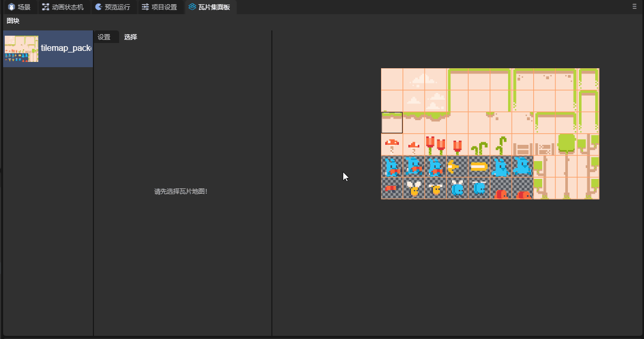Go to the 项目设置 tab

pos(159,7)
